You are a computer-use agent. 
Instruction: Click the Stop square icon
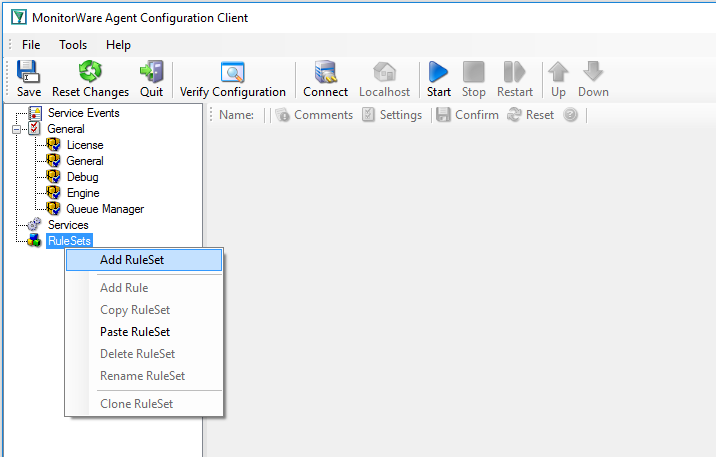pos(474,72)
